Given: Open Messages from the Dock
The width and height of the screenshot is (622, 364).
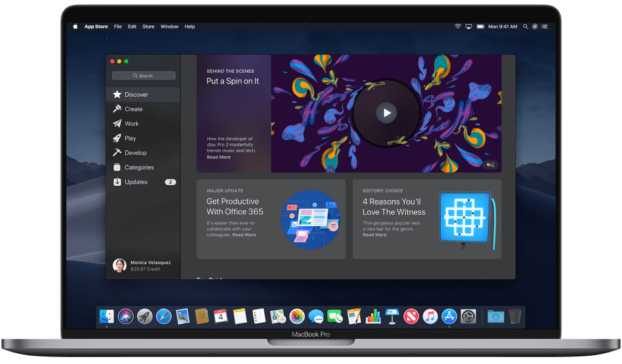Looking at the screenshot, I should click(x=316, y=317).
